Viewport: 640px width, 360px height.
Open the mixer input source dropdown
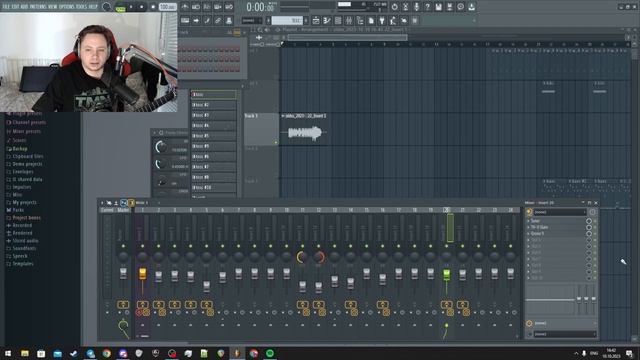click(x=560, y=212)
